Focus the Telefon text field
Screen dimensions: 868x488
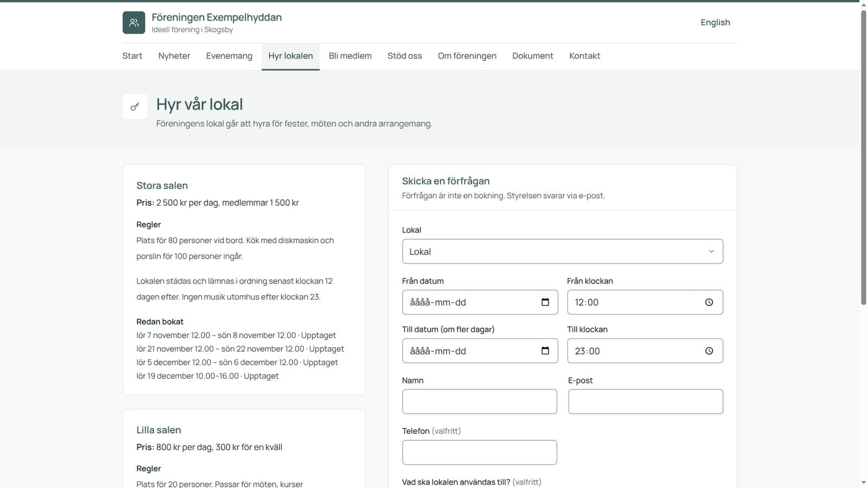click(480, 452)
